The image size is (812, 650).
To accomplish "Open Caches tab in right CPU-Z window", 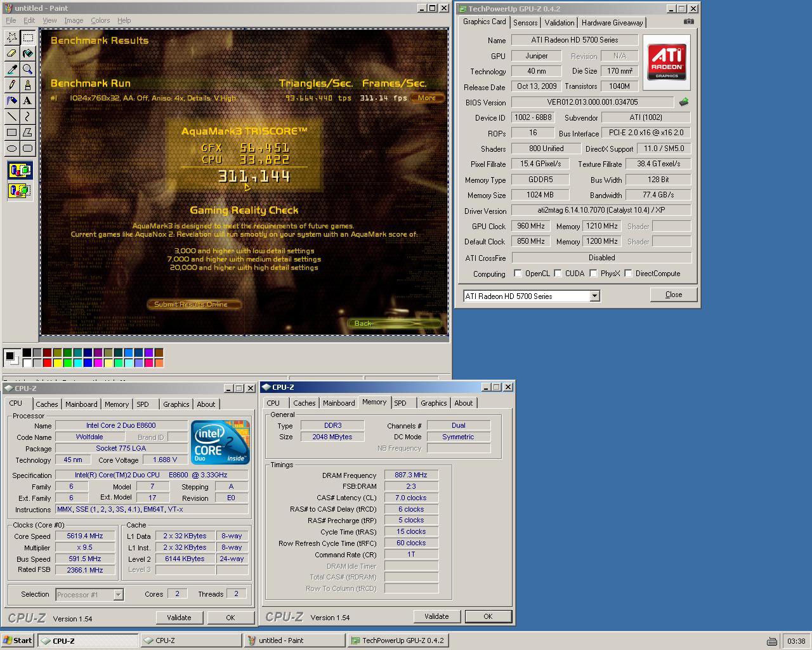I will coord(304,403).
